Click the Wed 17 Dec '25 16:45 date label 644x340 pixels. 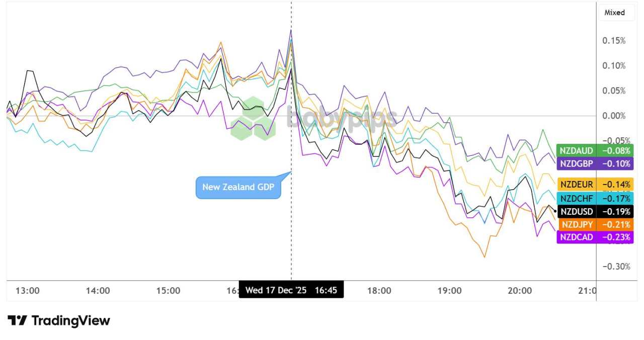coord(291,290)
